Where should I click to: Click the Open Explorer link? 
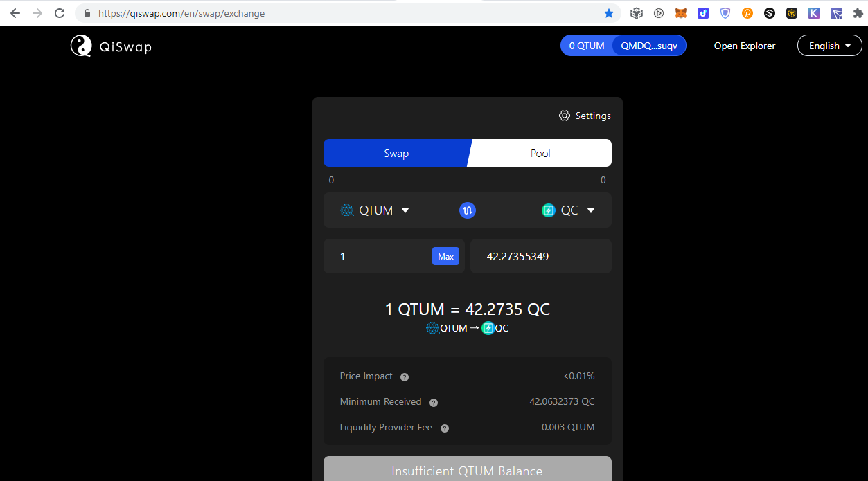click(745, 46)
